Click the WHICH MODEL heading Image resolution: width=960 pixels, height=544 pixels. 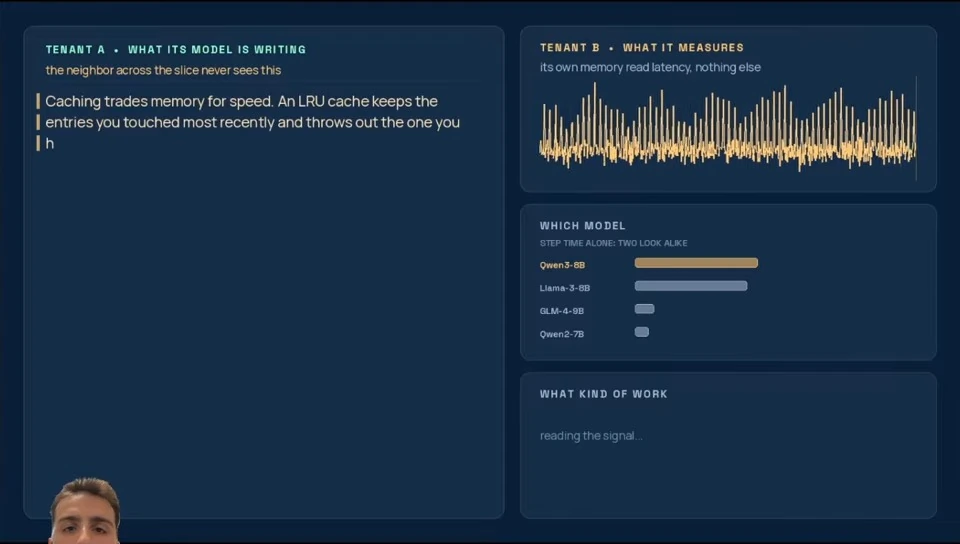[x=582, y=226]
